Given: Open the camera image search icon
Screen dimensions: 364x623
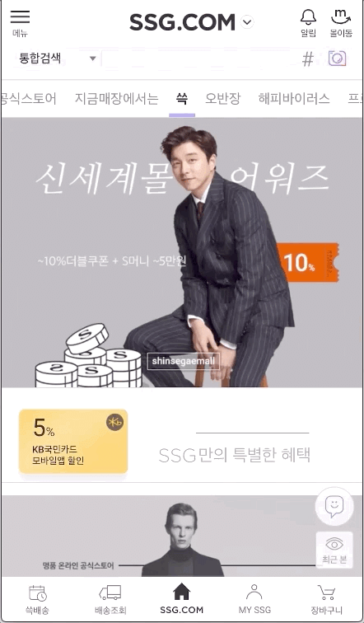Looking at the screenshot, I should point(337,59).
